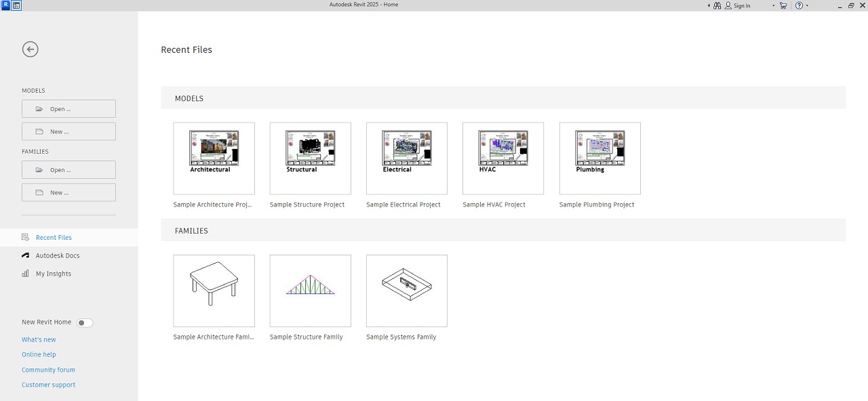Click the Sign In user icon
The image size is (868, 401).
728,5
